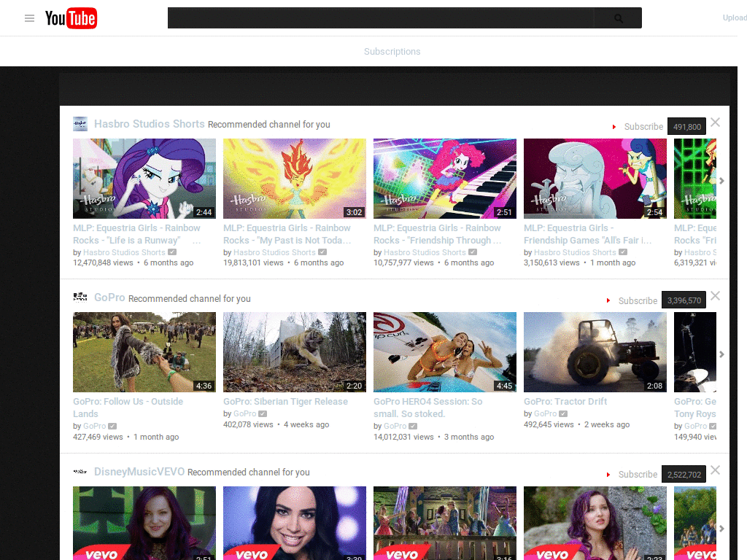Click Hasbro Studios Shorts under 12,470,848 views video
The image size is (747, 560).
(124, 252)
